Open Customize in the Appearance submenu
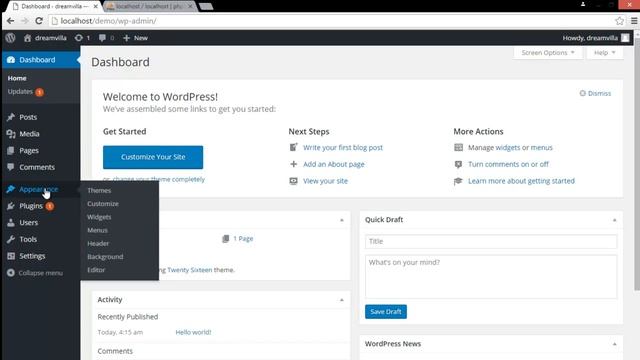This screenshot has height=360, width=640. [103, 204]
